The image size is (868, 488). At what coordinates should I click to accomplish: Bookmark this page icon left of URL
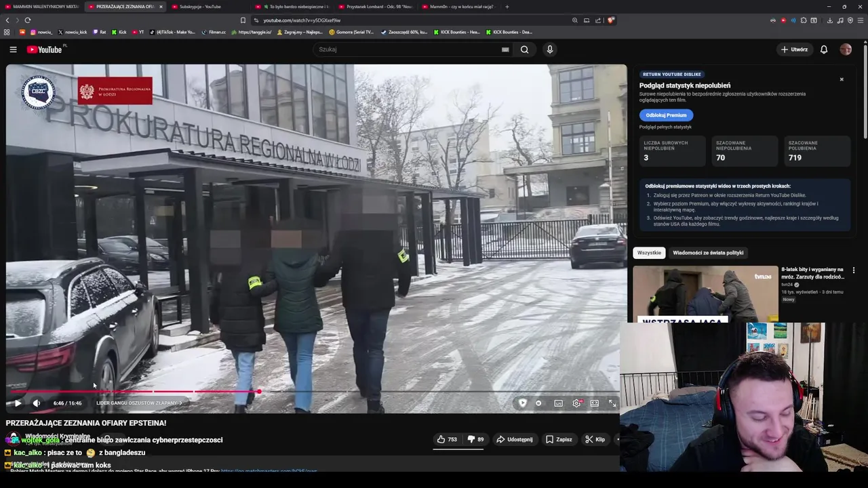pyautogui.click(x=243, y=20)
